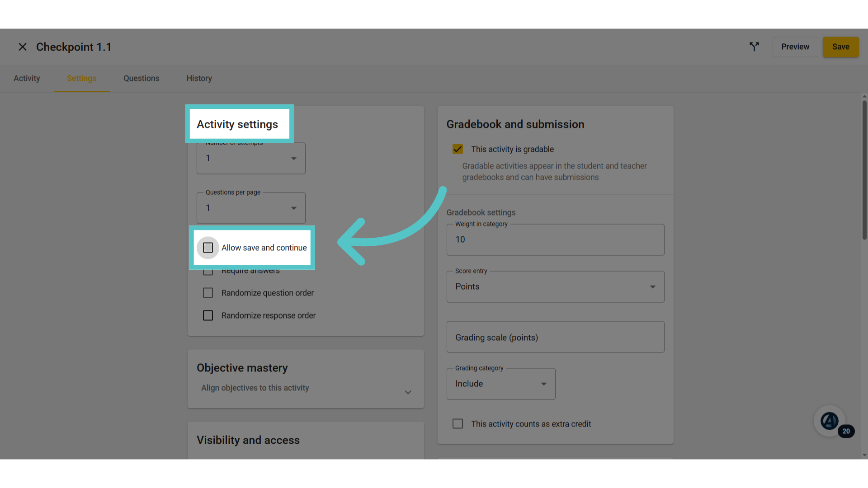Viewport: 868px width, 488px height.
Task: Click the Preview button
Action: [x=795, y=47]
